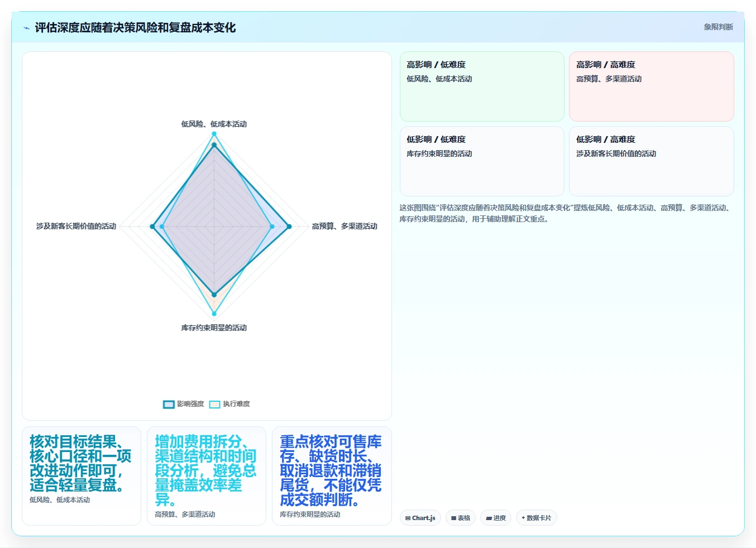Click the small icon before the page title
756x548 pixels.
point(26,28)
